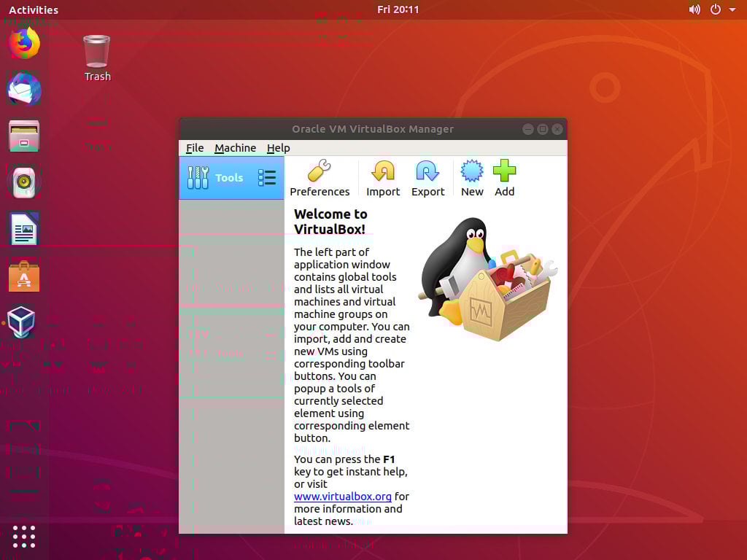Create a New virtual machine
Image resolution: width=747 pixels, height=560 pixels.
pyautogui.click(x=471, y=177)
